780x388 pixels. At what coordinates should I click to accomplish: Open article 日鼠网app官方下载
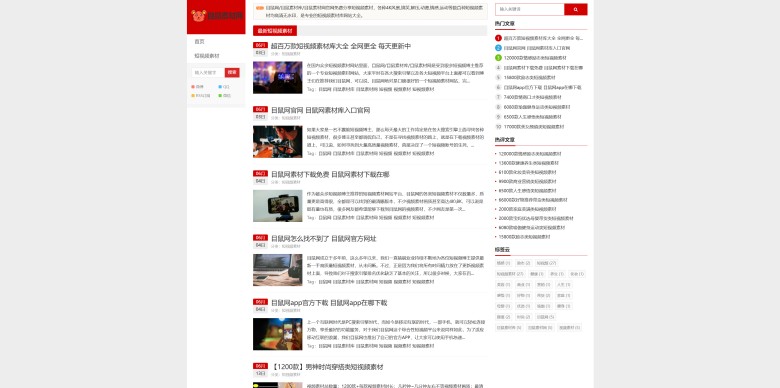click(329, 302)
